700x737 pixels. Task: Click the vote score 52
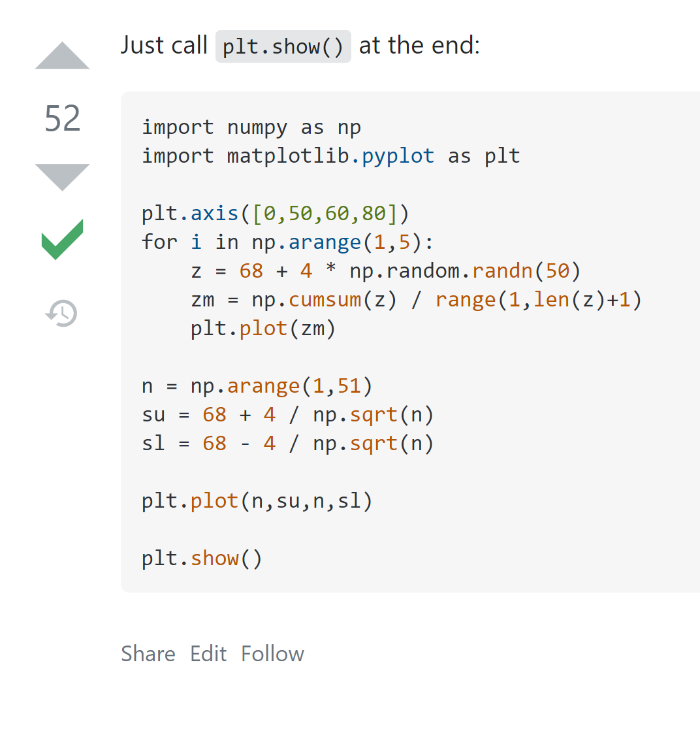coord(63,118)
